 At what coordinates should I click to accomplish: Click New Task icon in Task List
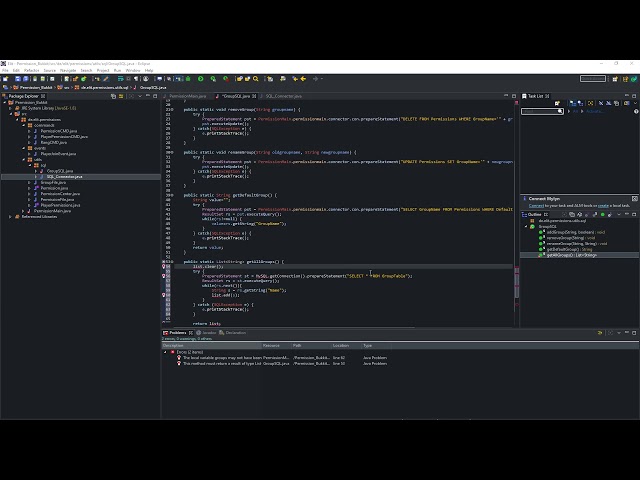point(558,103)
